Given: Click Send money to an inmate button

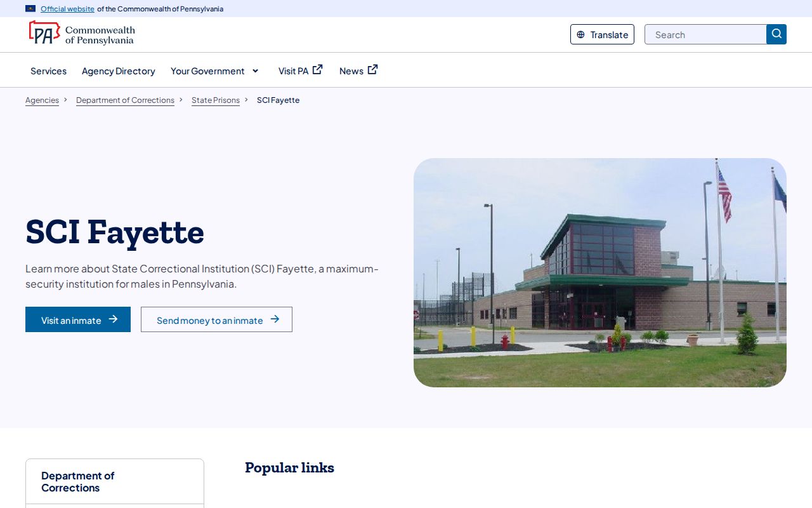Looking at the screenshot, I should click(x=216, y=319).
